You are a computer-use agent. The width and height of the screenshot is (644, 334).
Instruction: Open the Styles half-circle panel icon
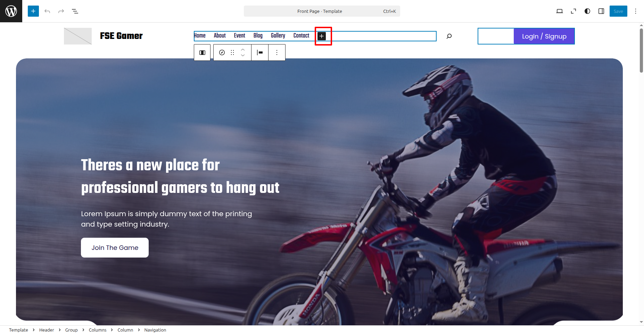tap(587, 11)
